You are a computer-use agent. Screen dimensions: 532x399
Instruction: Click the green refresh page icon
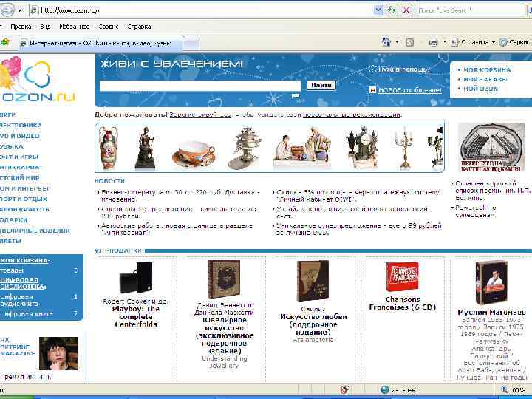click(392, 10)
